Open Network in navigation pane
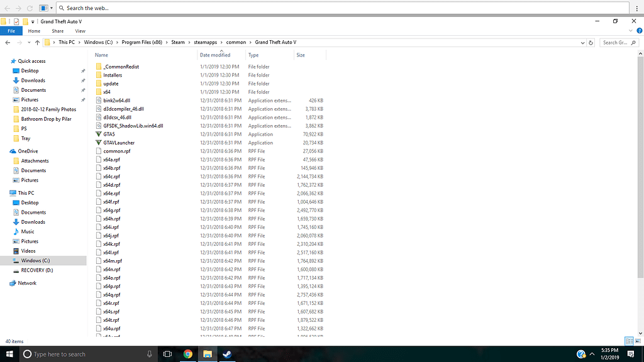Screen dimensions: 644x362 pyautogui.click(x=26, y=283)
